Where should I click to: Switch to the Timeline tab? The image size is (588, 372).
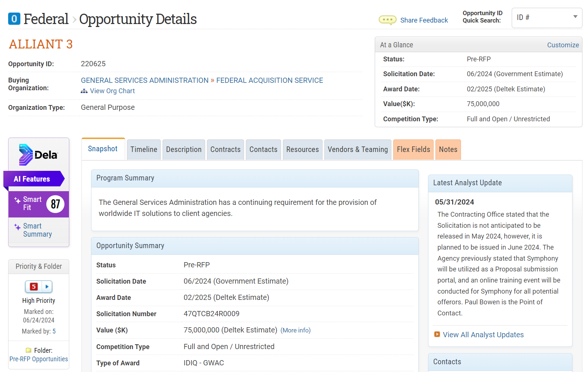click(x=144, y=149)
